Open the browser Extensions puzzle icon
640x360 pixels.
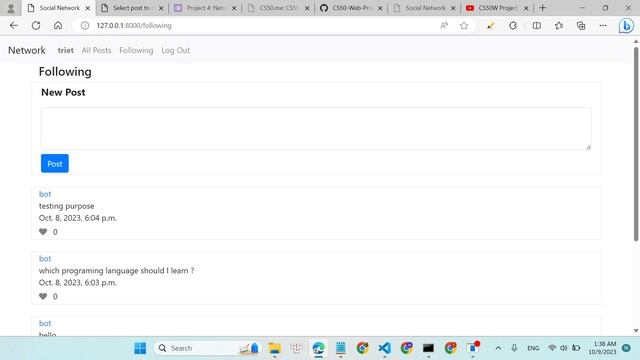(513, 25)
